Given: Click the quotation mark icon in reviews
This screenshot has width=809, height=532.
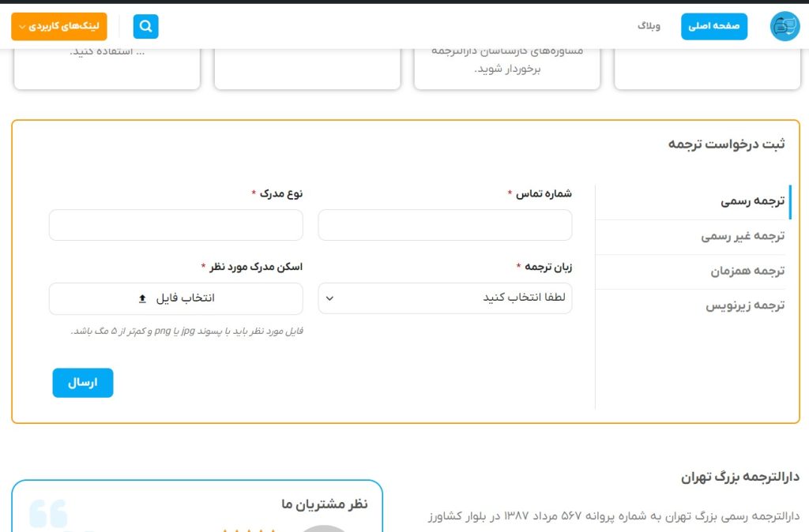Looking at the screenshot, I should click(x=49, y=513).
